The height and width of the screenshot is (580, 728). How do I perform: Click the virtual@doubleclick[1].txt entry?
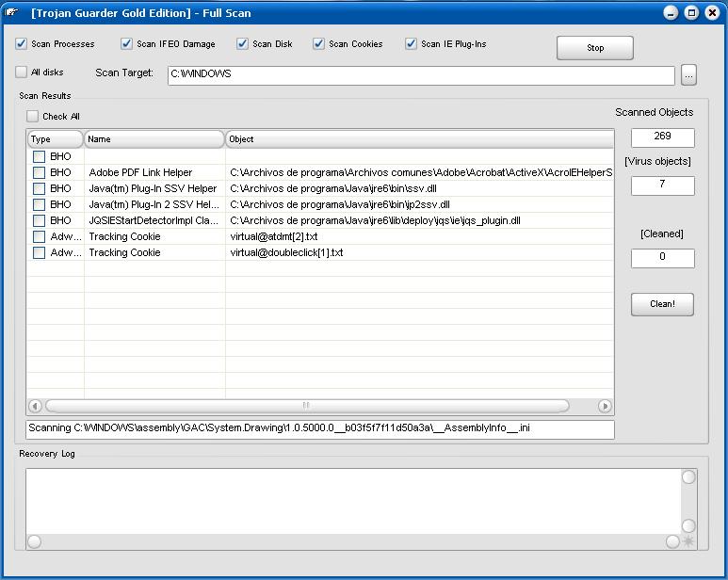(286, 252)
